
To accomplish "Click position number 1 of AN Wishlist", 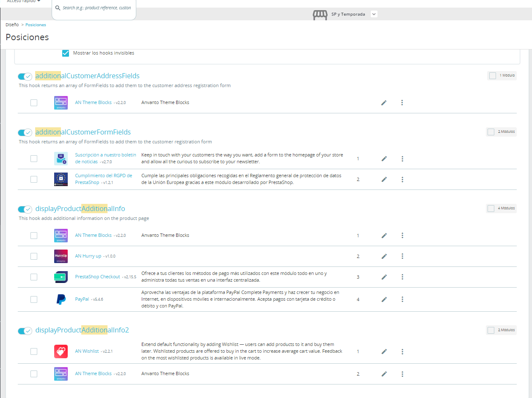I will [x=358, y=352].
